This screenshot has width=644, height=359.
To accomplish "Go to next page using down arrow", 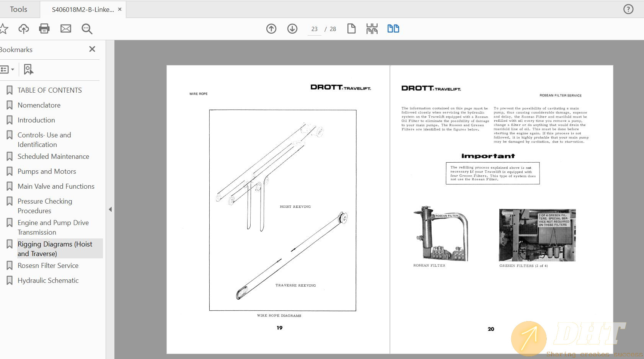I will click(x=292, y=29).
